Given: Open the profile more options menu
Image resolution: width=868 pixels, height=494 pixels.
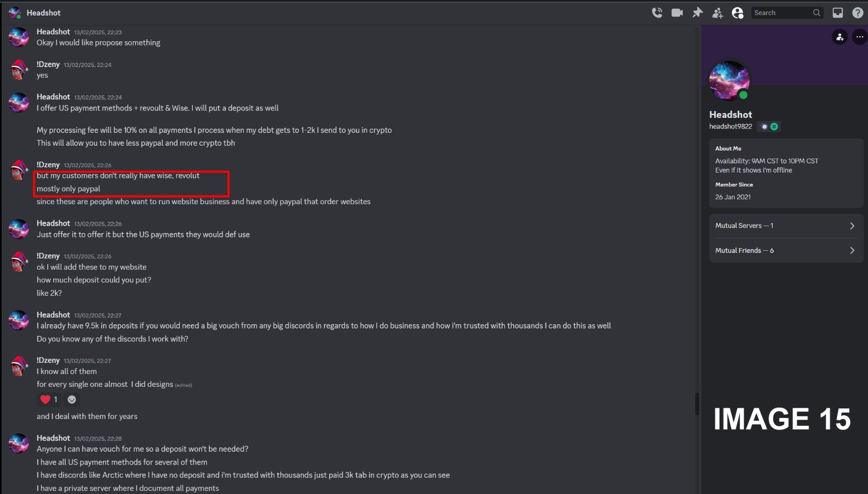Looking at the screenshot, I should [859, 37].
